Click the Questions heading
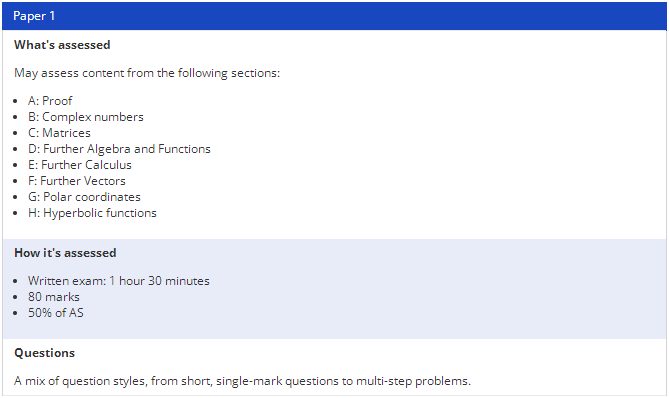Screen dimensions: 669x398 (x=44, y=353)
